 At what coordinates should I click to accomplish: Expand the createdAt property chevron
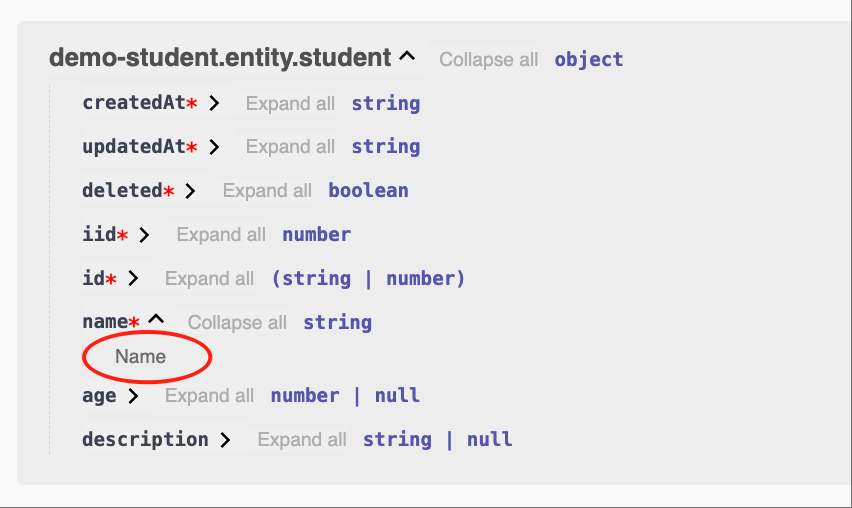(x=214, y=103)
